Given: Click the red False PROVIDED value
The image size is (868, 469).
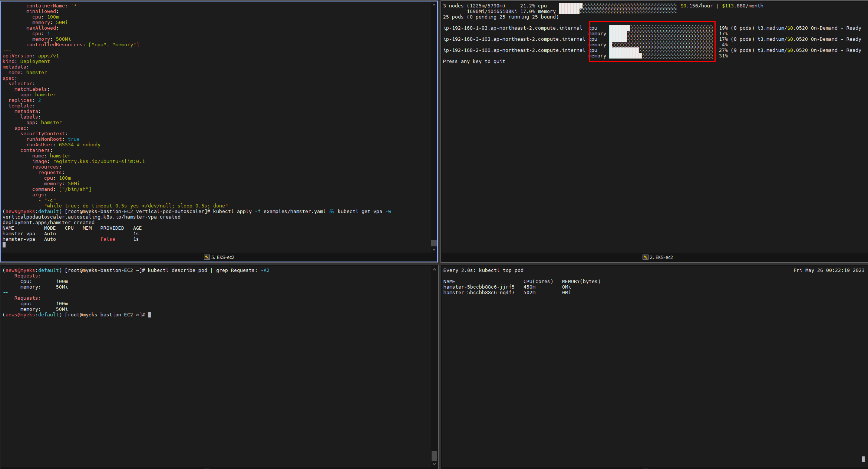Looking at the screenshot, I should point(108,239).
